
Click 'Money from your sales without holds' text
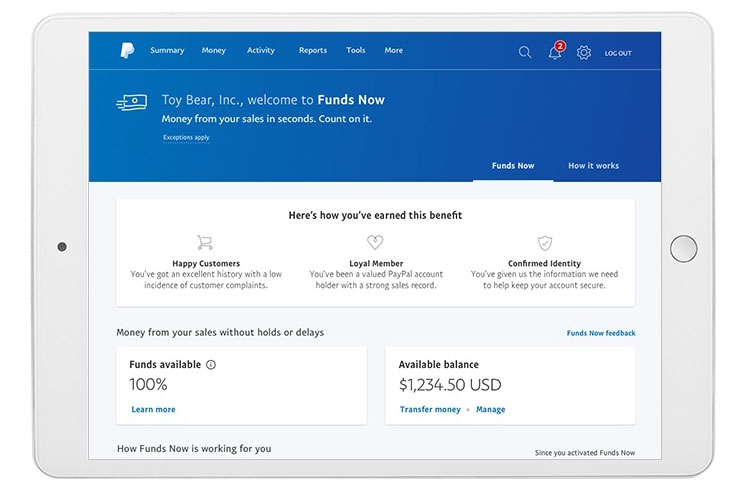pyautogui.click(x=220, y=332)
